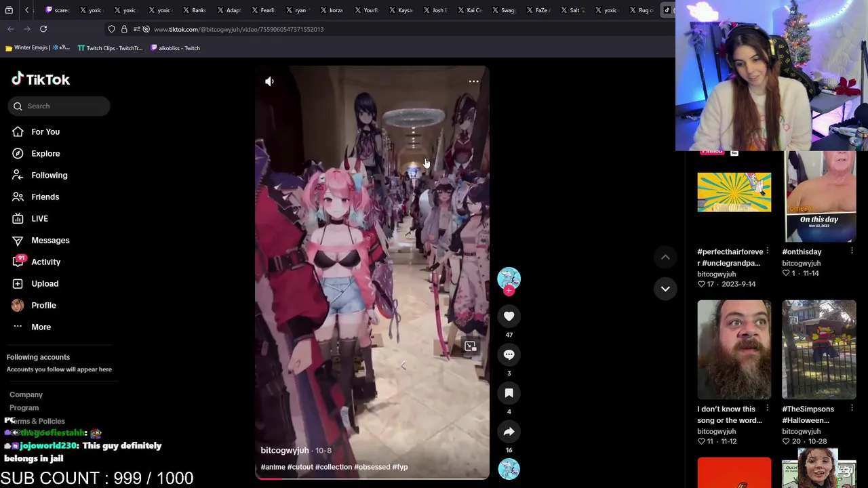Open the Twitch Clips bookmark
868x488 pixels.
(110, 48)
